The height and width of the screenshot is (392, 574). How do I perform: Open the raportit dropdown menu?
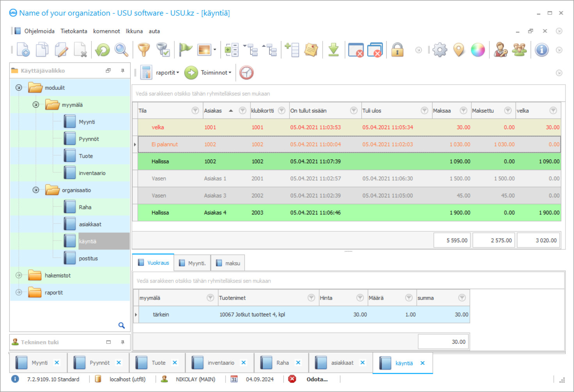click(x=167, y=73)
